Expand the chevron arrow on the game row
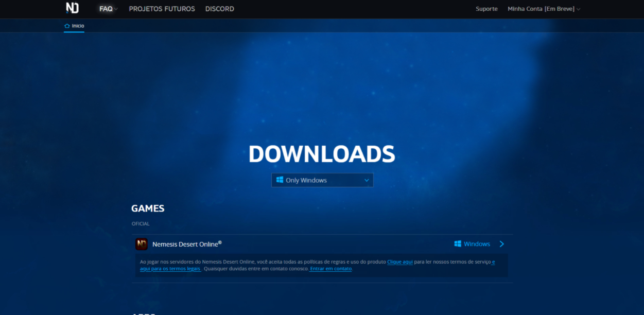The width and height of the screenshot is (644, 315). tap(502, 244)
